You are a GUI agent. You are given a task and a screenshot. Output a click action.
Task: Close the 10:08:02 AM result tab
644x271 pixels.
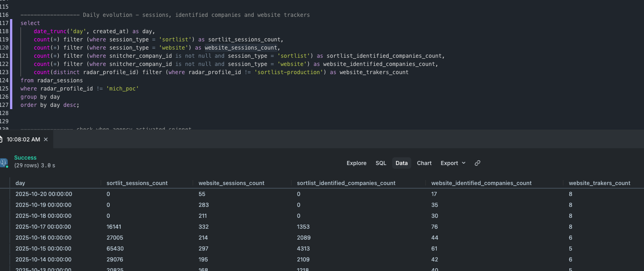coord(46,140)
